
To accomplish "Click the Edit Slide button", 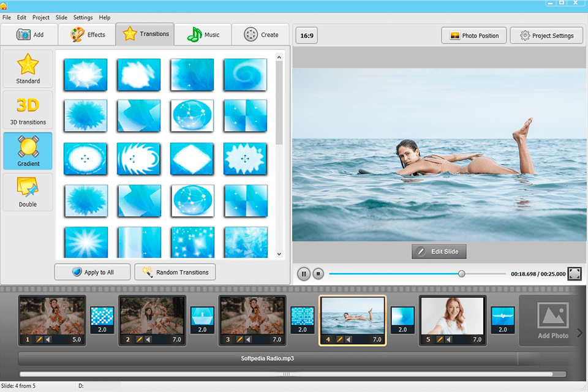I will click(x=439, y=252).
